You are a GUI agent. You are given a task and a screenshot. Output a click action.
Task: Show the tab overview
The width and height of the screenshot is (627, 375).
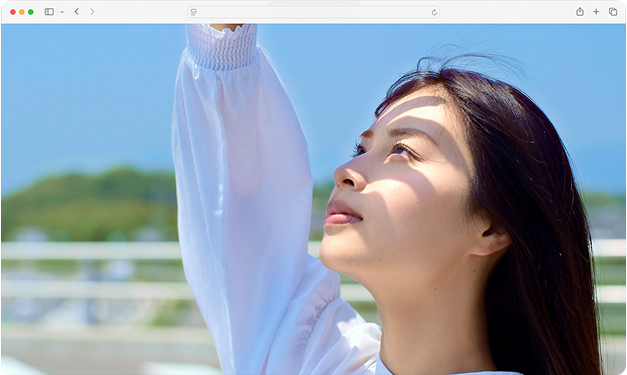(x=613, y=12)
